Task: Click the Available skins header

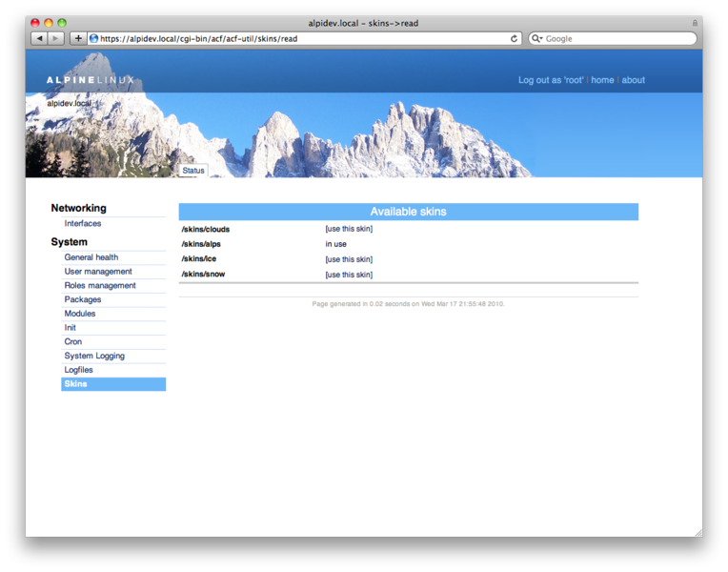Action: click(x=408, y=212)
